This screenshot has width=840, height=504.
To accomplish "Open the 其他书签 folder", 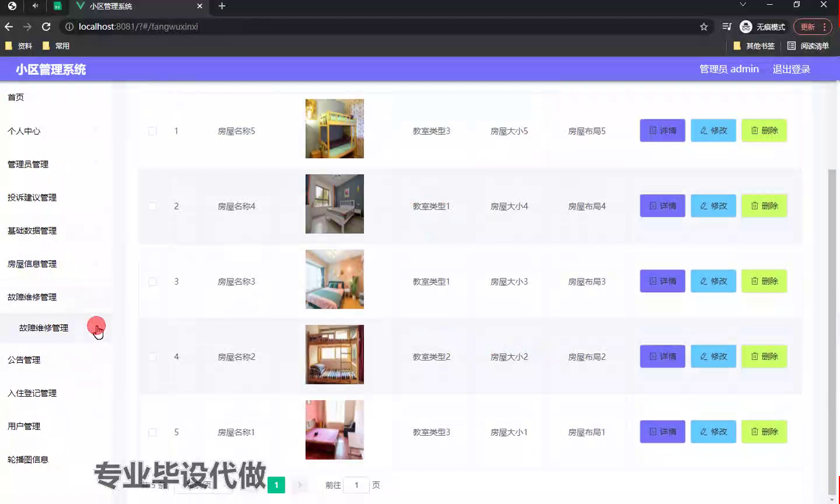I will tap(754, 46).
